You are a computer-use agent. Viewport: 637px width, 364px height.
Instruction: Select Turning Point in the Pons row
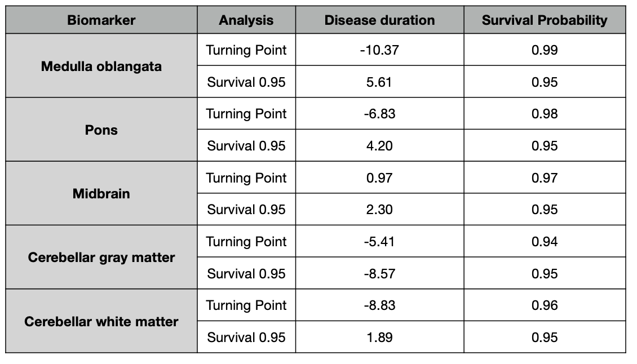tap(246, 114)
